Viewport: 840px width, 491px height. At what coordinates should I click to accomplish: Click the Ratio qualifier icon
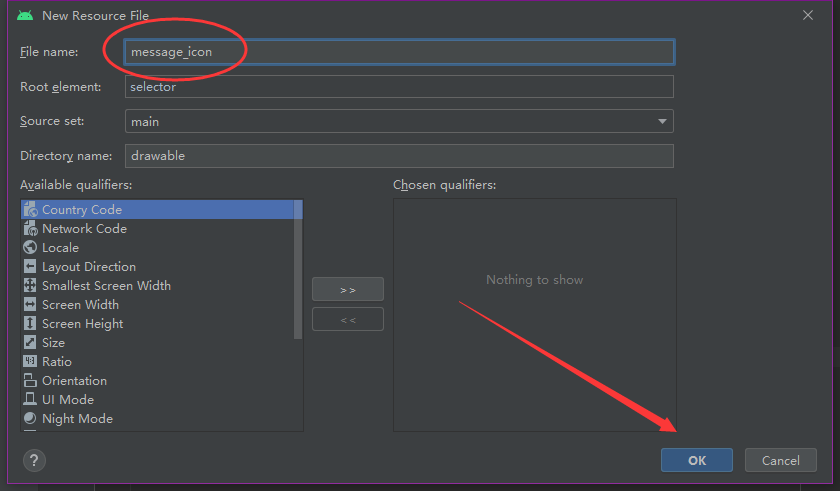click(30, 361)
